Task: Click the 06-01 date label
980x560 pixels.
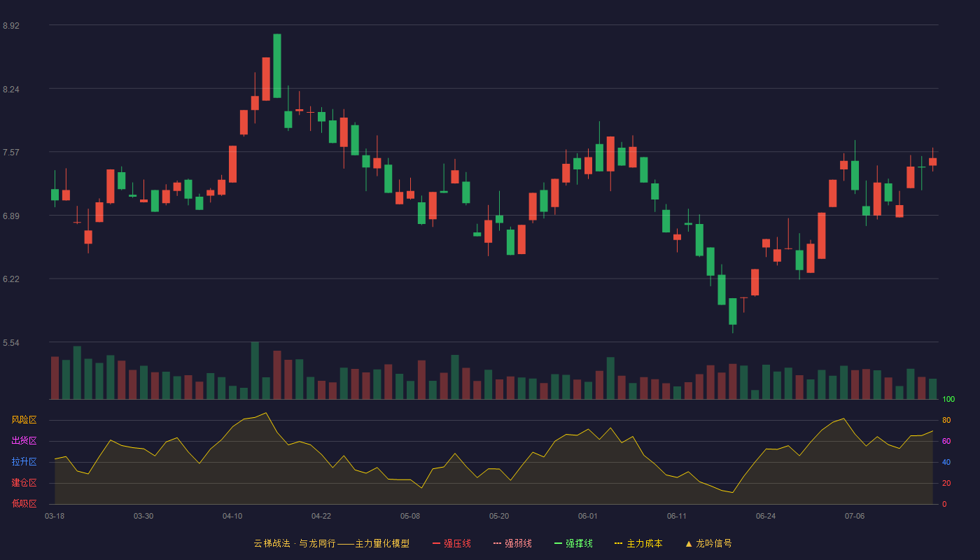Action: coord(588,516)
